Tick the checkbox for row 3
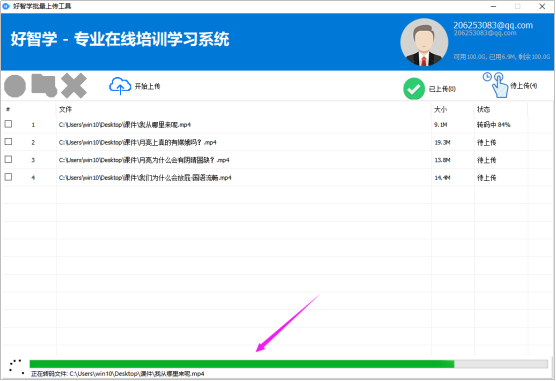 (x=8, y=159)
